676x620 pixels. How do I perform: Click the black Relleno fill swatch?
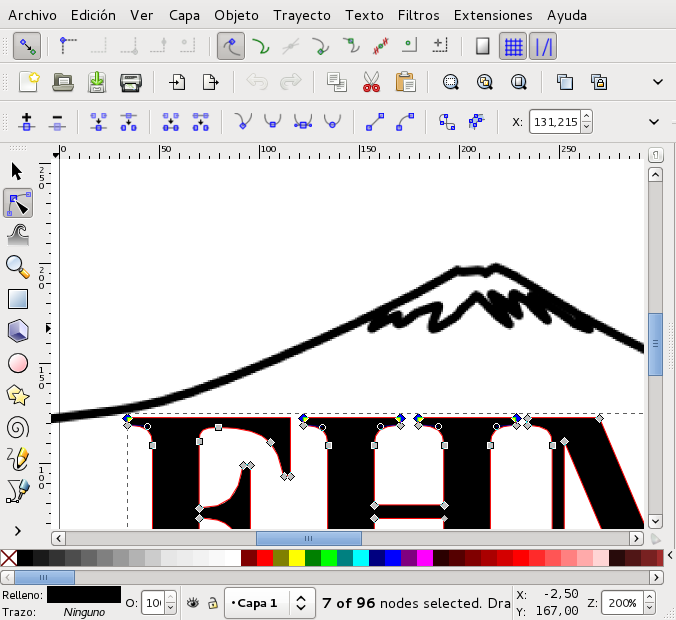coord(84,594)
